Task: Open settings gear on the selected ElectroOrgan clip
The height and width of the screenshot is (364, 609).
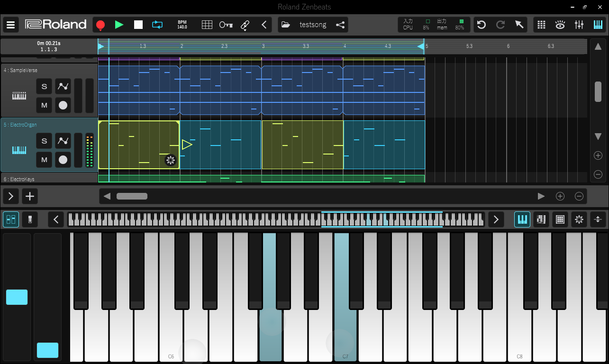Action: coord(171,160)
